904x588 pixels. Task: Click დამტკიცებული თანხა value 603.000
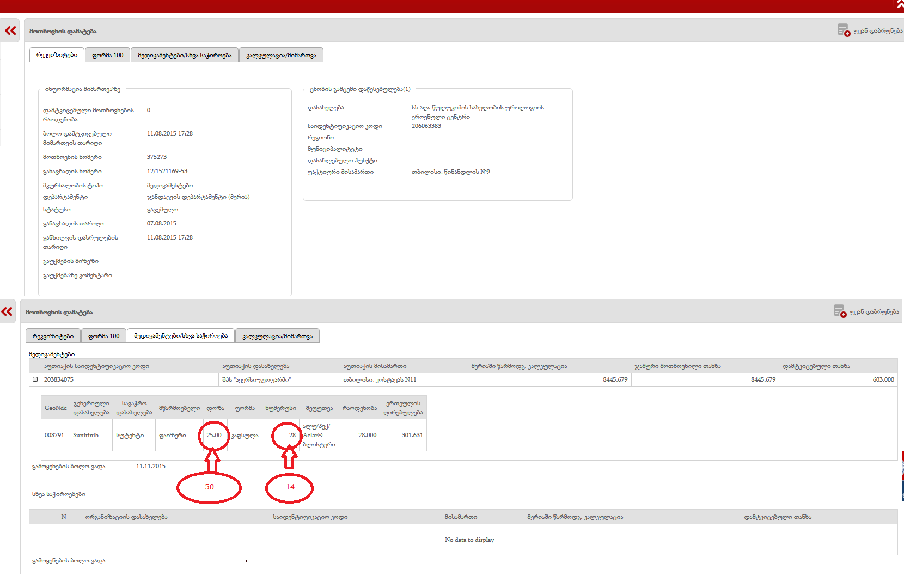point(883,379)
